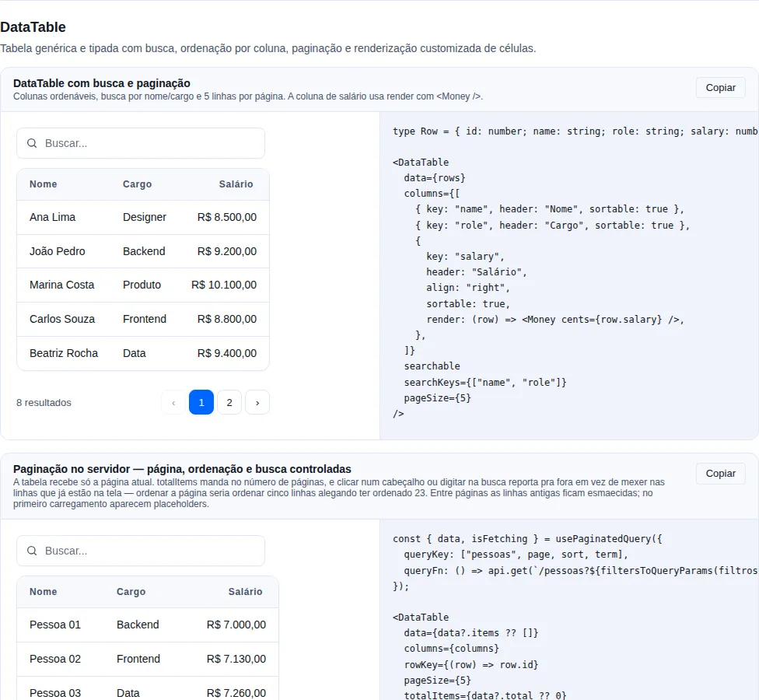Select the Pessoa 03 name cell
759x700 pixels.
pyautogui.click(x=55, y=693)
